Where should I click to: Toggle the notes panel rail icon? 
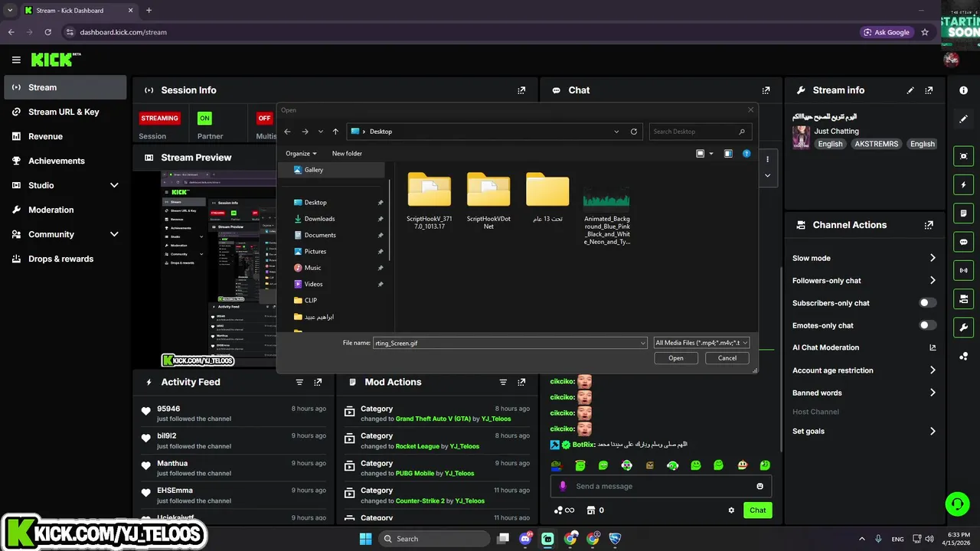pos(963,213)
